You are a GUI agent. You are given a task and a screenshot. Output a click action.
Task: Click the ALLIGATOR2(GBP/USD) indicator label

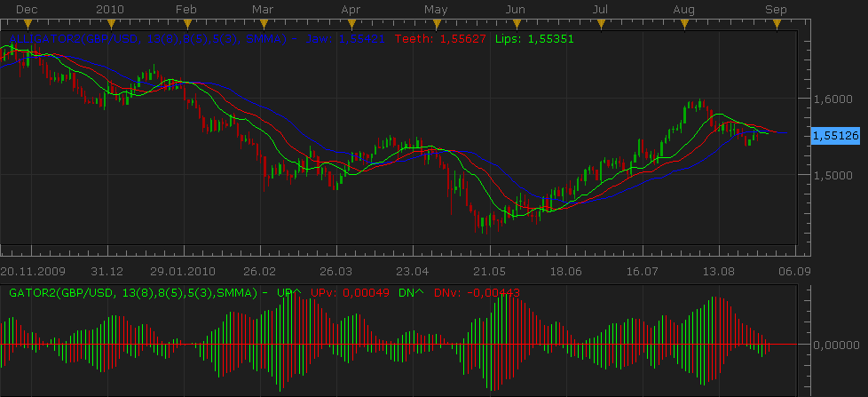pyautogui.click(x=148, y=39)
